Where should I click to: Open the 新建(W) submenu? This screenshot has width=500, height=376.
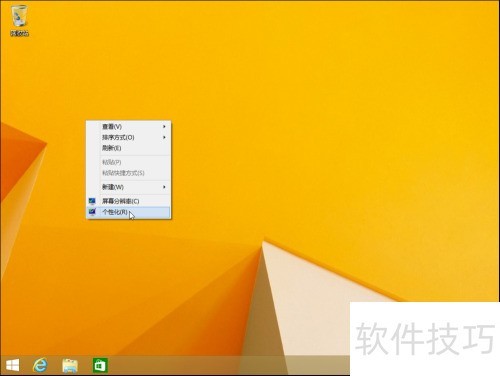[x=129, y=187]
